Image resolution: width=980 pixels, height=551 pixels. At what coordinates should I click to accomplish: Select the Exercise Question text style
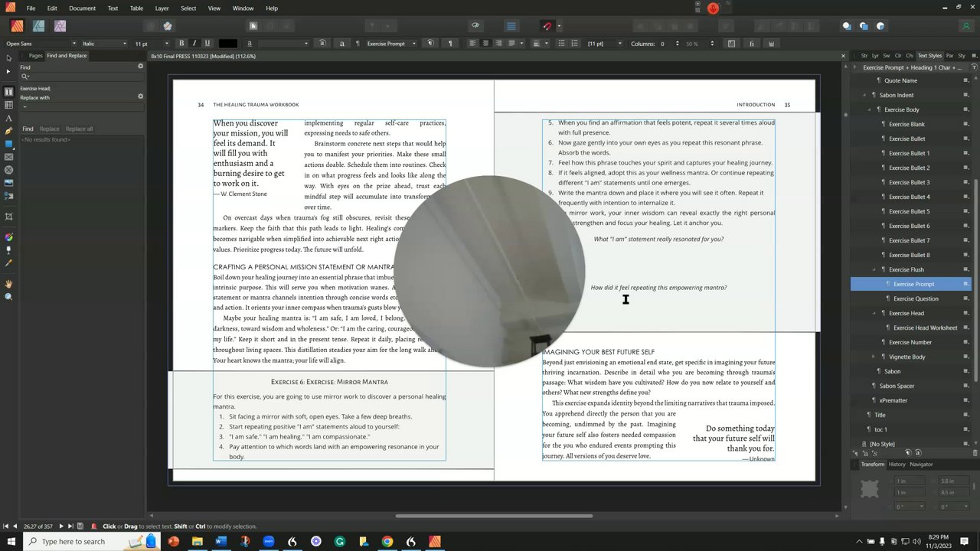916,298
